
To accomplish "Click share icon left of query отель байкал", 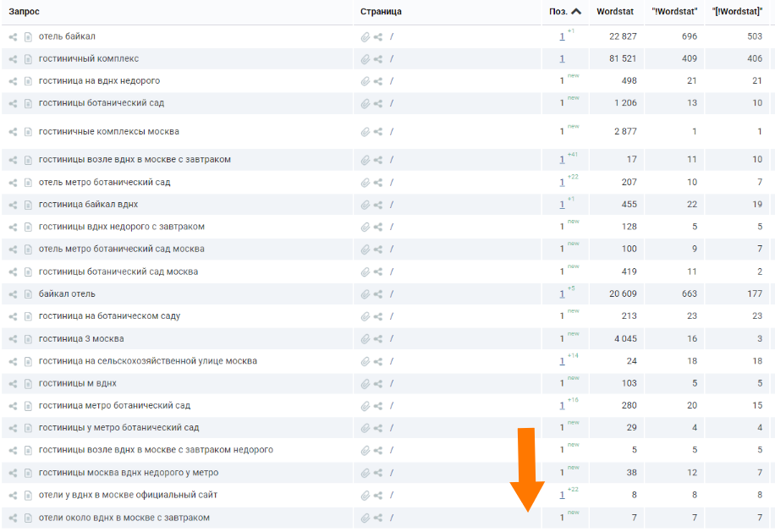I will (13, 36).
